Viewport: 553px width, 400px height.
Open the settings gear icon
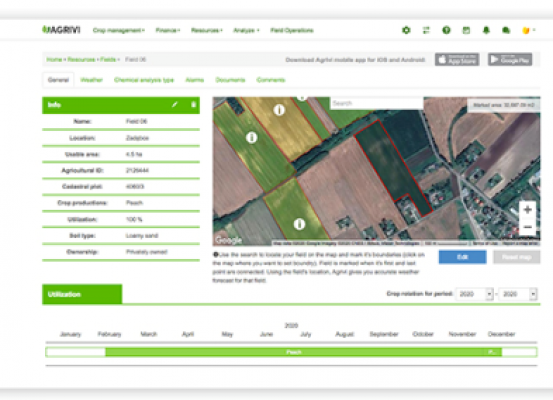pos(406,30)
